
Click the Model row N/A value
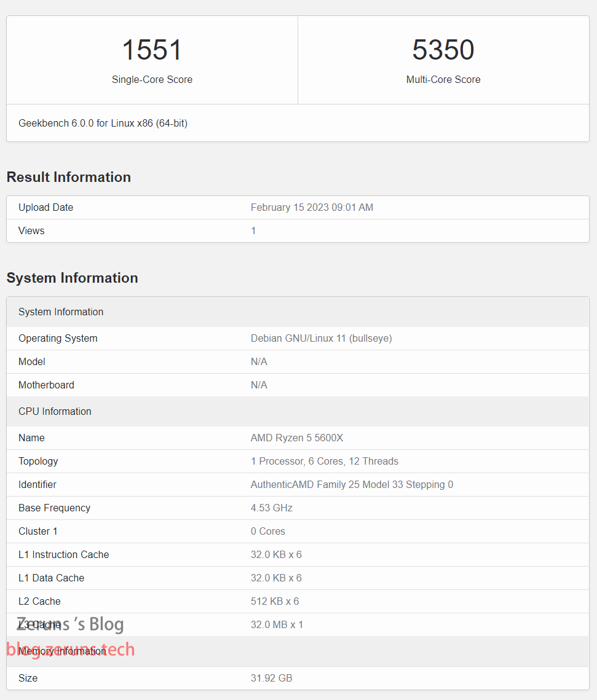coord(259,362)
